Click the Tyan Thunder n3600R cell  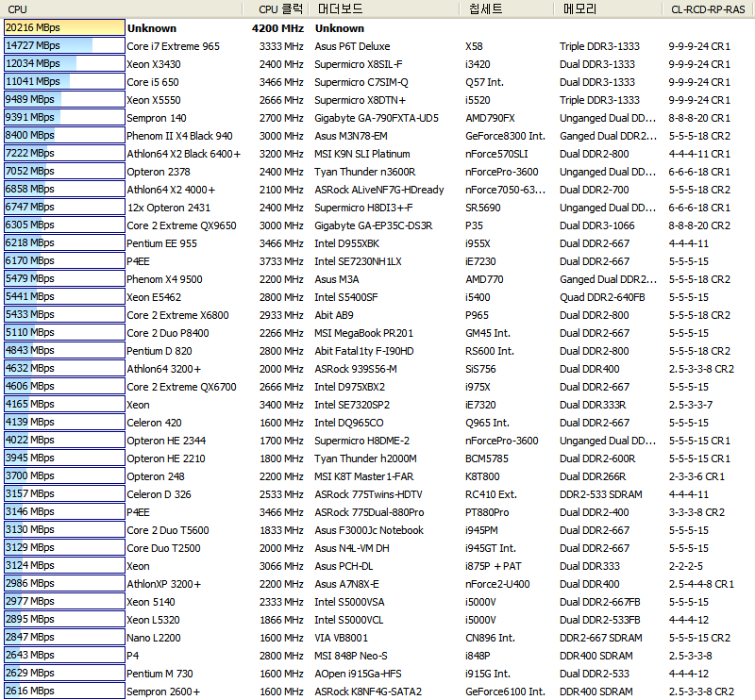tap(365, 172)
